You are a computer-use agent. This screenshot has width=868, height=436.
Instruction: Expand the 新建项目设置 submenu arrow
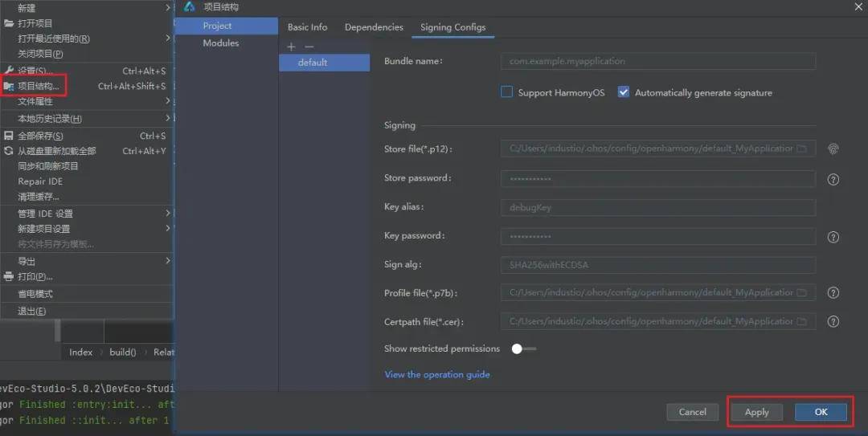click(x=168, y=228)
